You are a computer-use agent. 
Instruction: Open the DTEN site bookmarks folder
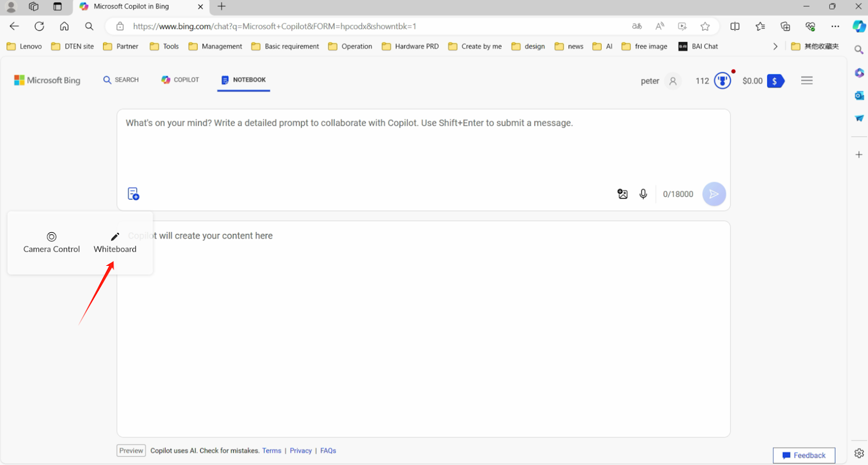(x=72, y=46)
